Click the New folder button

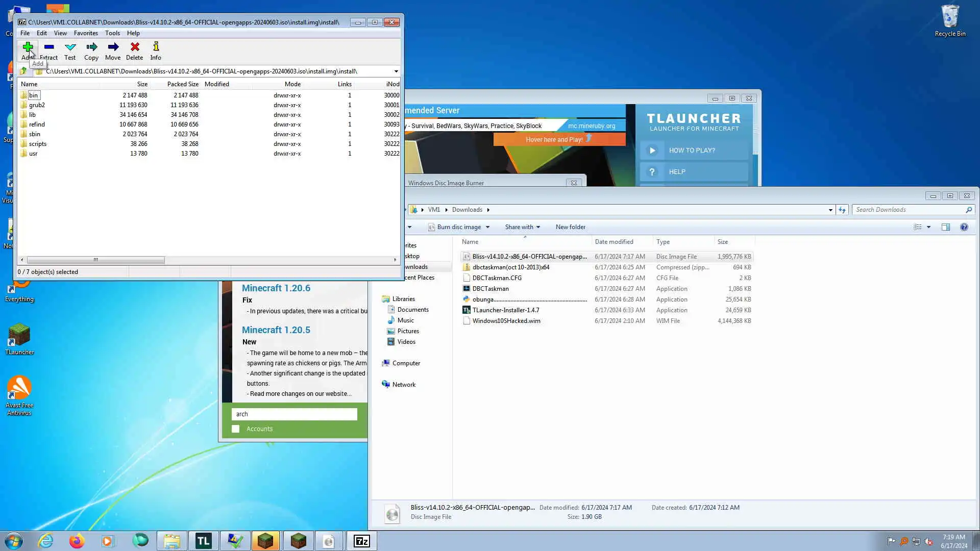pos(570,227)
